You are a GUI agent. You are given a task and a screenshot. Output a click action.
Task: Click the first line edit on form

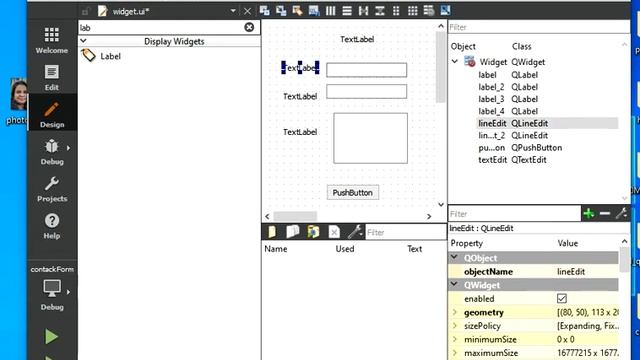pyautogui.click(x=367, y=70)
